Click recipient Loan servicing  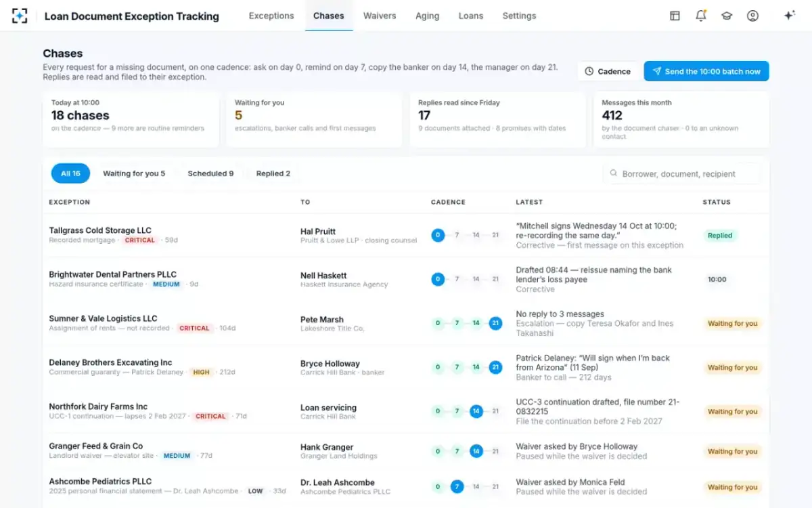pyautogui.click(x=328, y=408)
